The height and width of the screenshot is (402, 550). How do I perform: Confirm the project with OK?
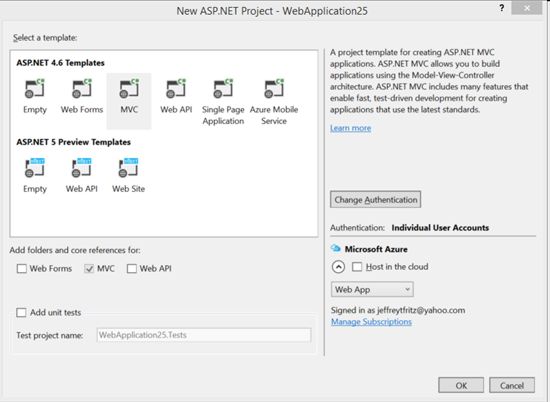[x=461, y=386]
